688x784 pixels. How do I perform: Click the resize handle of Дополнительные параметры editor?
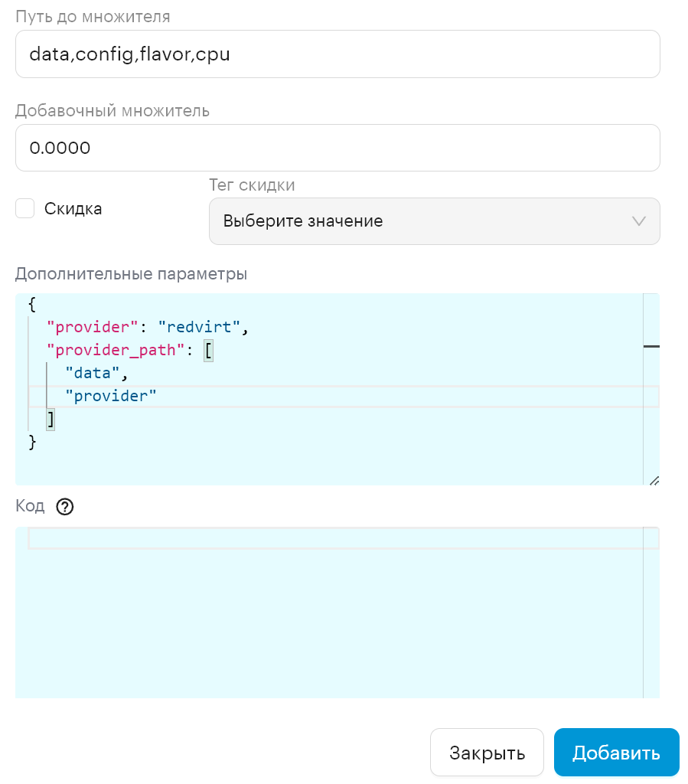[654, 481]
